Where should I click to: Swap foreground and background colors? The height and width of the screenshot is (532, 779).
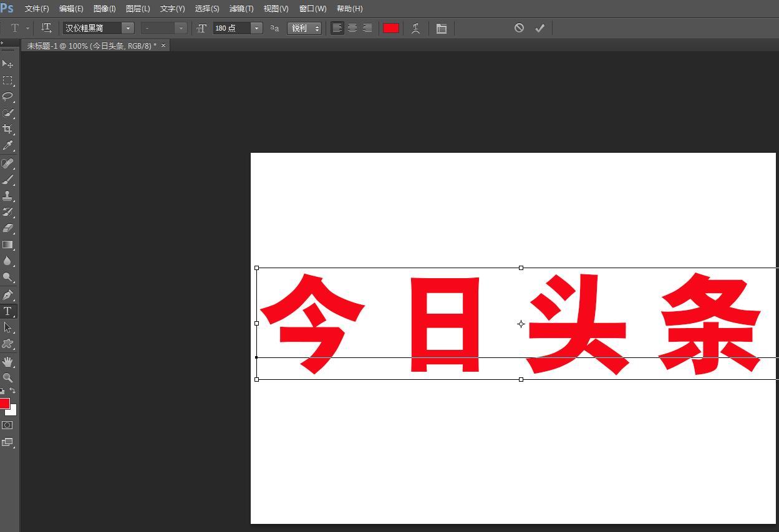pos(12,390)
